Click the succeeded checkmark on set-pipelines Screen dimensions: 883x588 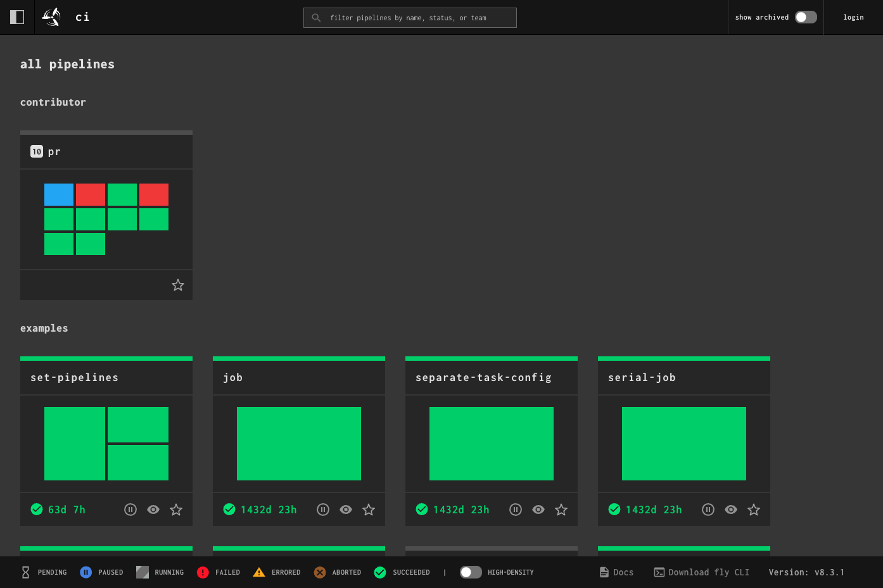click(37, 510)
